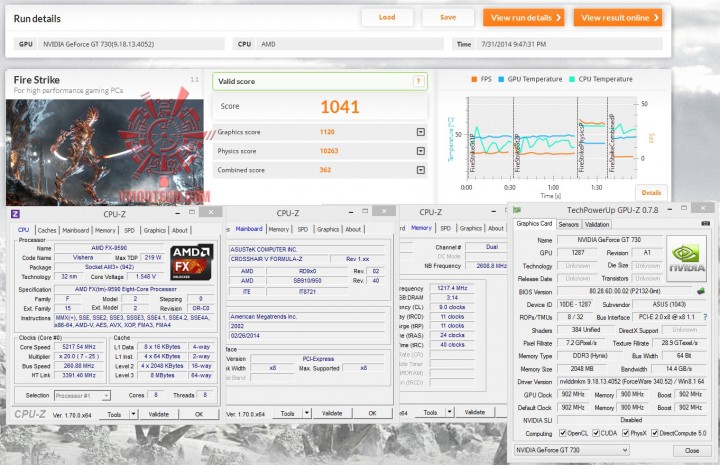Click the GPU-Z title bar application icon
720x465 pixels.
click(517, 210)
